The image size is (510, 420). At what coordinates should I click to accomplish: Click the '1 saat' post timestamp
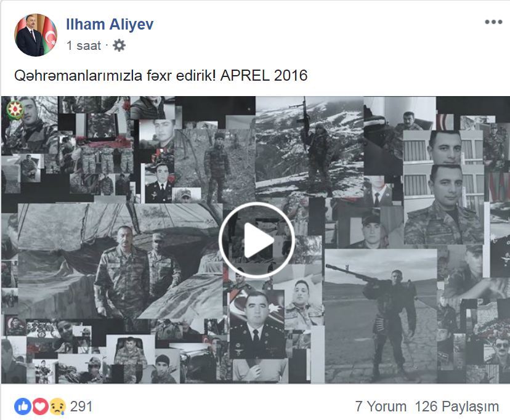tap(84, 46)
